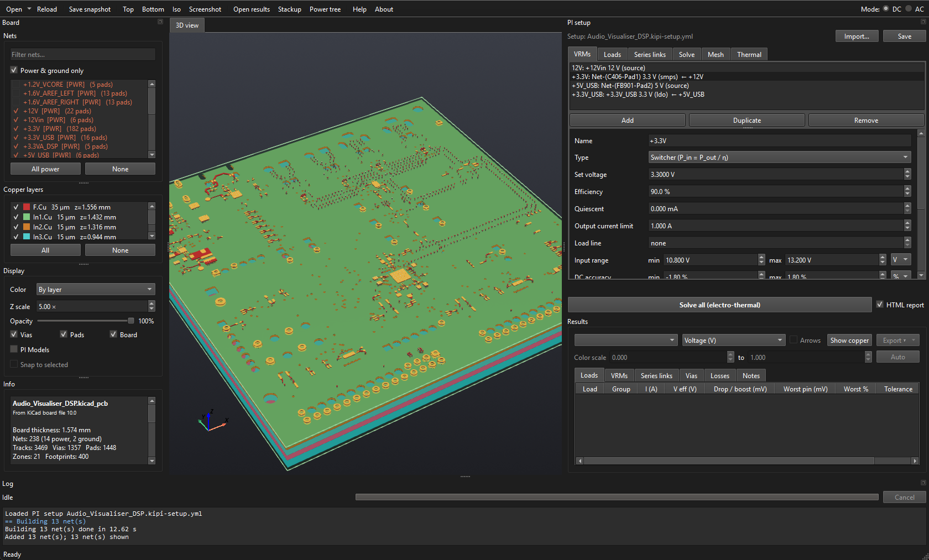929x560 pixels.
Task: Click the All power button
Action: coord(45,169)
